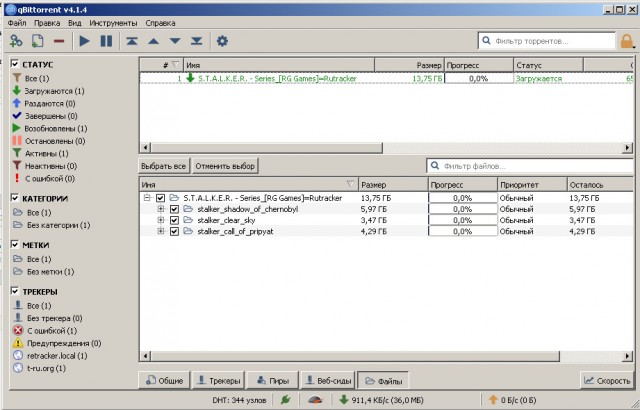The width and height of the screenshot is (640, 410).
Task: Open the Правка menu
Action: pyautogui.click(x=47, y=23)
